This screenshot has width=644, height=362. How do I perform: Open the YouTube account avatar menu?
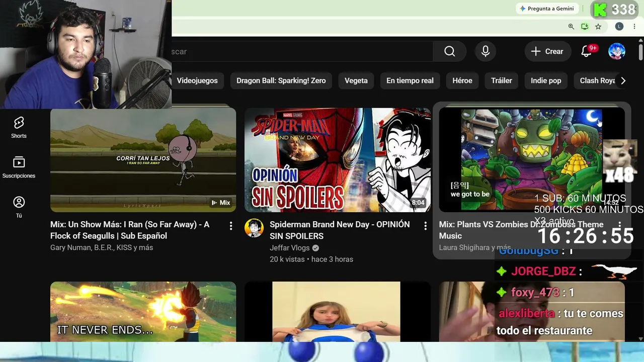coord(617,51)
